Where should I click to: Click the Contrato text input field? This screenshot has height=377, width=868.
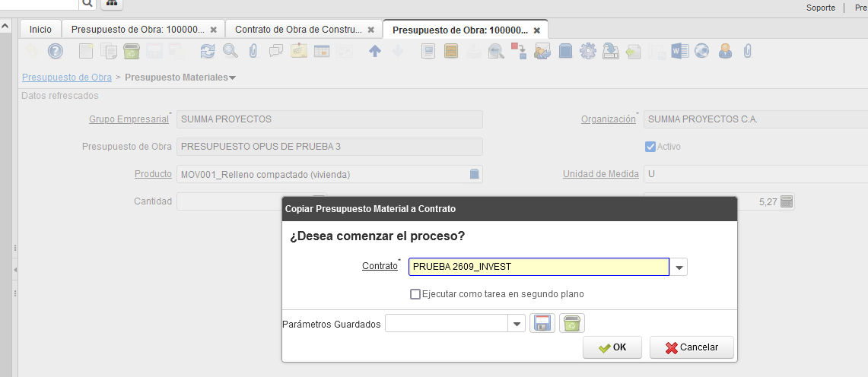539,267
